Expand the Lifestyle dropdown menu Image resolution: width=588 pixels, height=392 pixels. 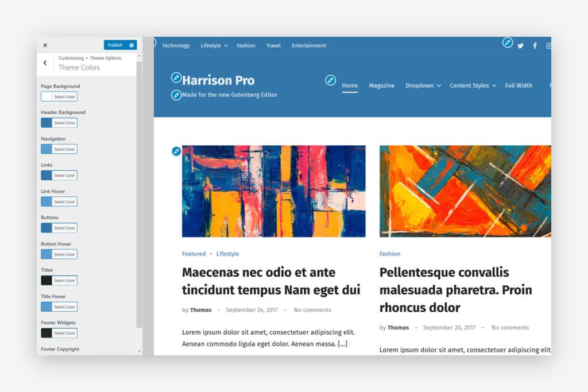click(x=226, y=45)
